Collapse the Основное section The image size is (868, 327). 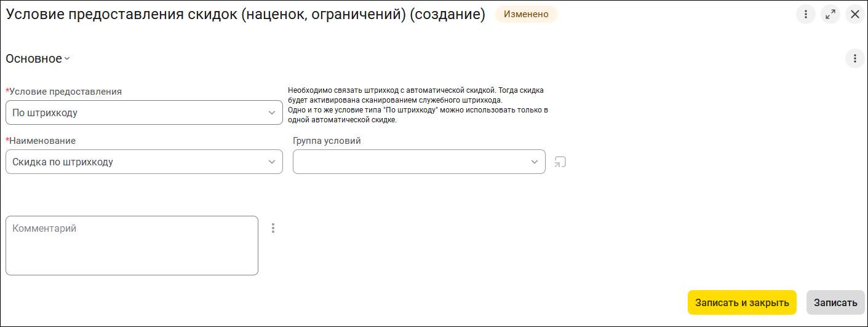coord(38,59)
